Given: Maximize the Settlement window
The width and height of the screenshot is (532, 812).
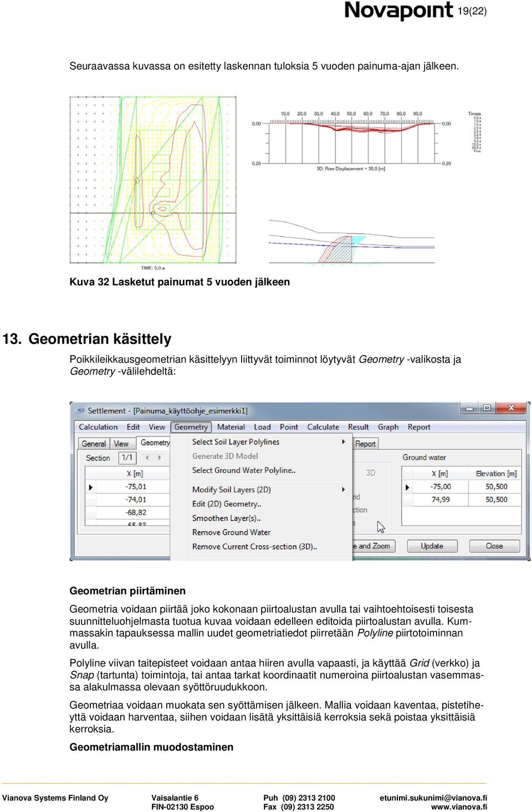Looking at the screenshot, I should 487,408.
